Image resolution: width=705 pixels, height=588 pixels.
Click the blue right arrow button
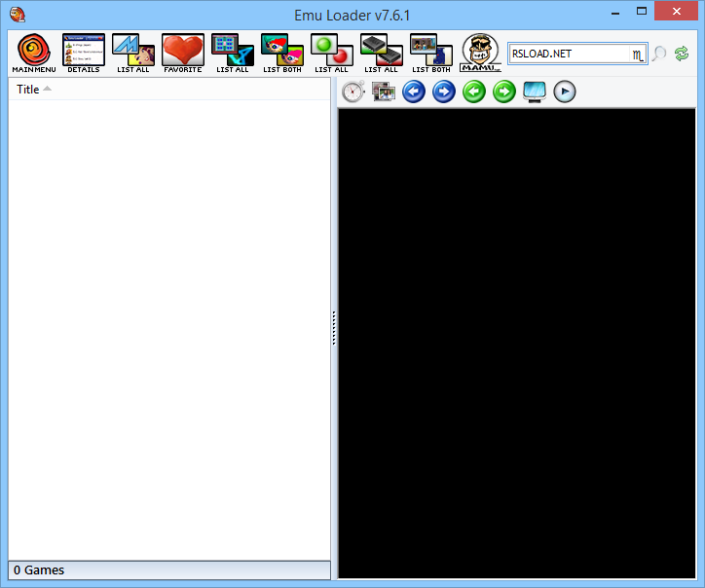[x=444, y=92]
